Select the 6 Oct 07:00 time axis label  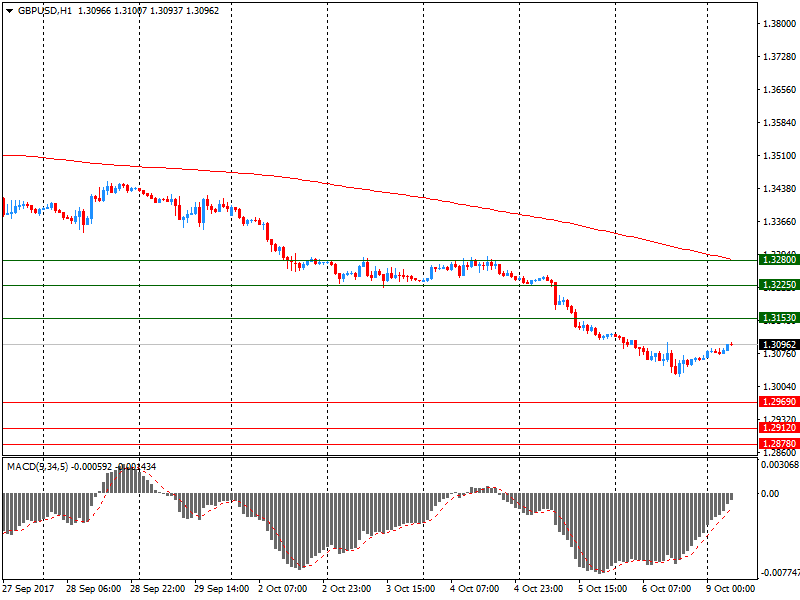tap(666, 588)
